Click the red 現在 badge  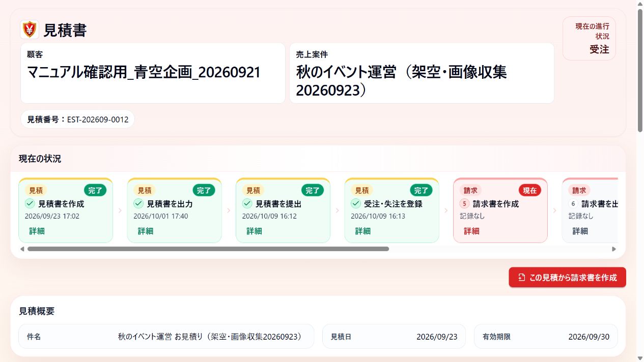tap(530, 190)
